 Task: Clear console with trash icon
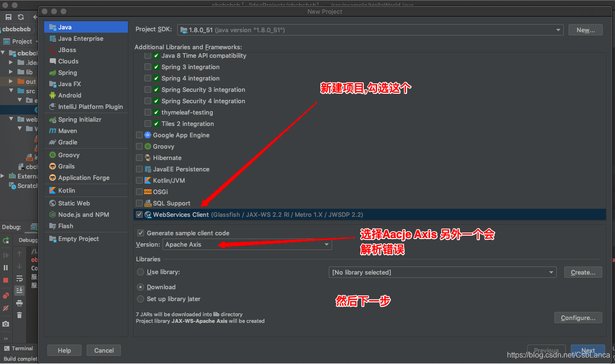(19, 315)
